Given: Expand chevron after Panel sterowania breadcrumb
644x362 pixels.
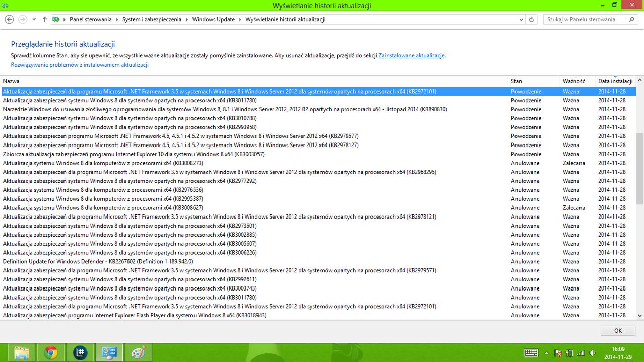Looking at the screenshot, I should pyautogui.click(x=117, y=19).
